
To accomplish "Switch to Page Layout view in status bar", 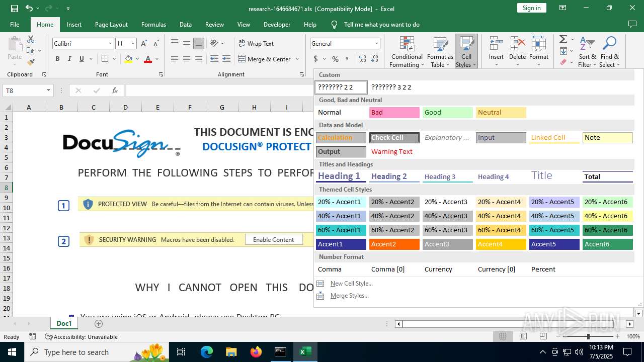I will [523, 336].
